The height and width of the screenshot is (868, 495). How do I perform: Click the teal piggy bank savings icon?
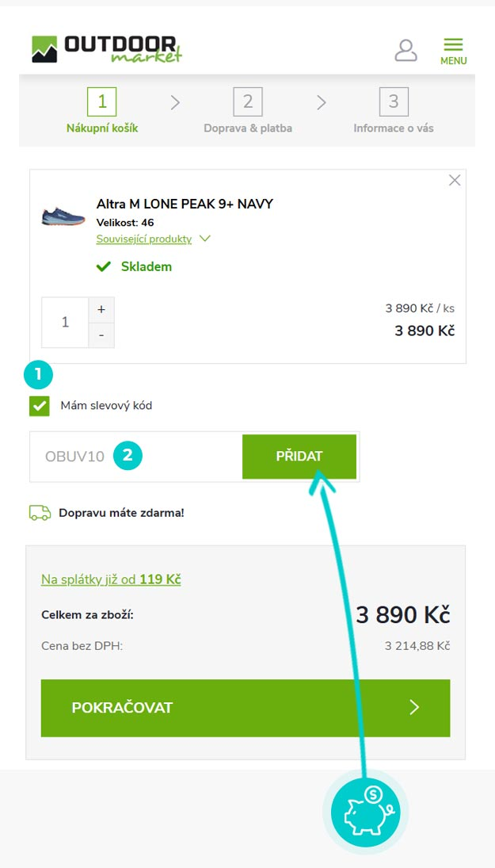364,812
